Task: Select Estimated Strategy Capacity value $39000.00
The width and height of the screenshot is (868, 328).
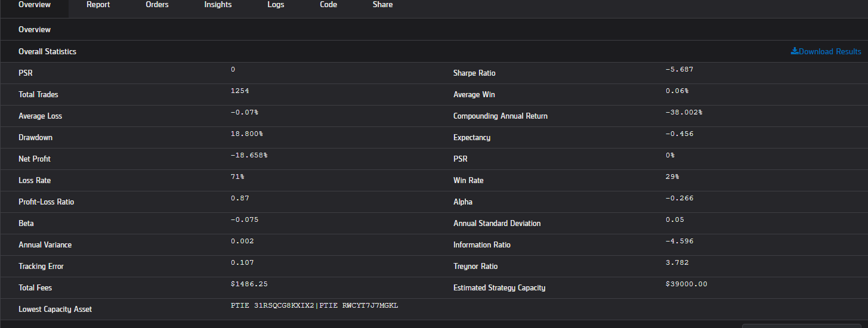Action: tap(687, 284)
